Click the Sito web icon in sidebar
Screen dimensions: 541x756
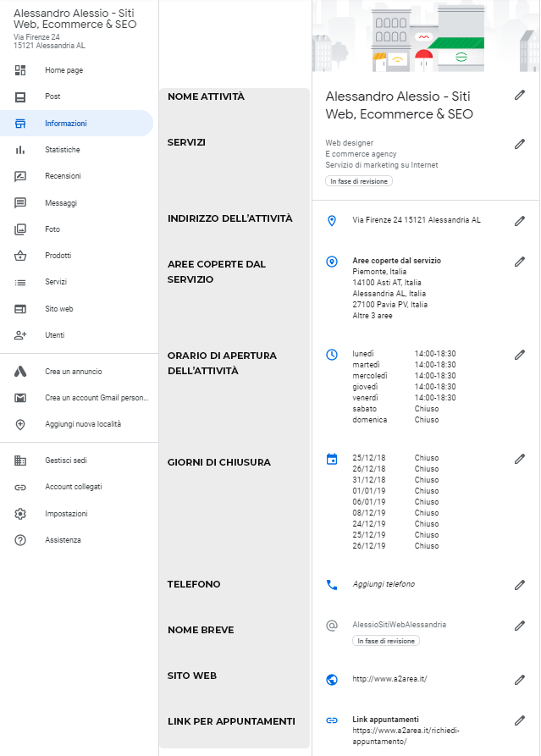pyautogui.click(x=20, y=309)
